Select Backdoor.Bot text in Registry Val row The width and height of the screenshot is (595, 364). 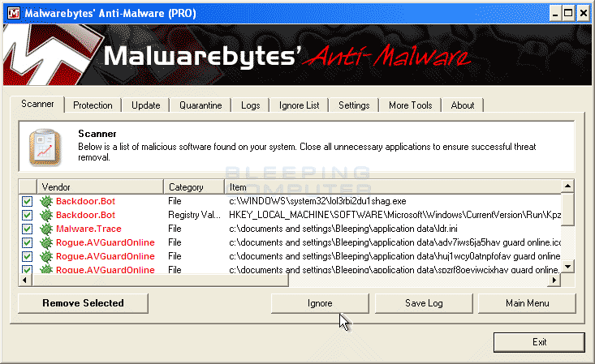[x=85, y=215]
